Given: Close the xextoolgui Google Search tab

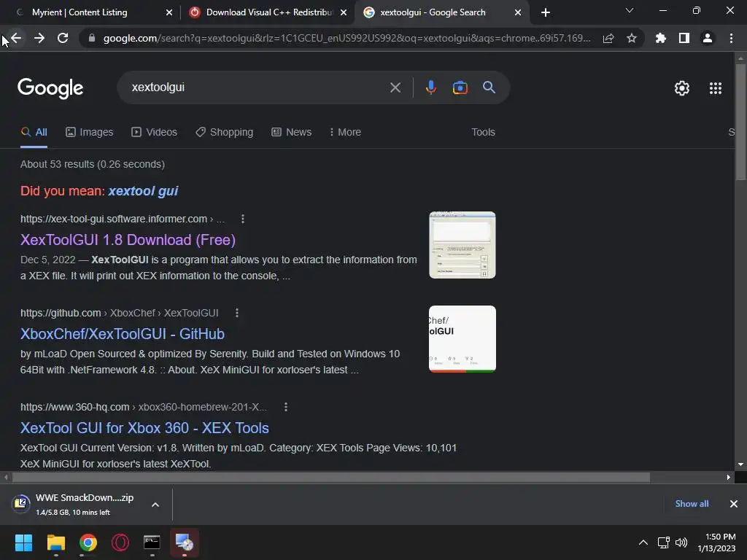Looking at the screenshot, I should [518, 12].
